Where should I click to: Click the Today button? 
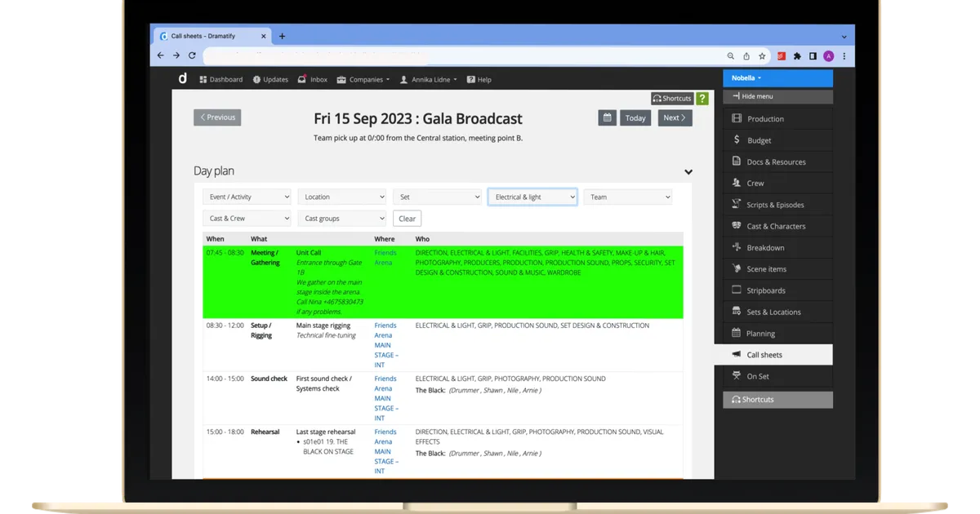coord(635,117)
